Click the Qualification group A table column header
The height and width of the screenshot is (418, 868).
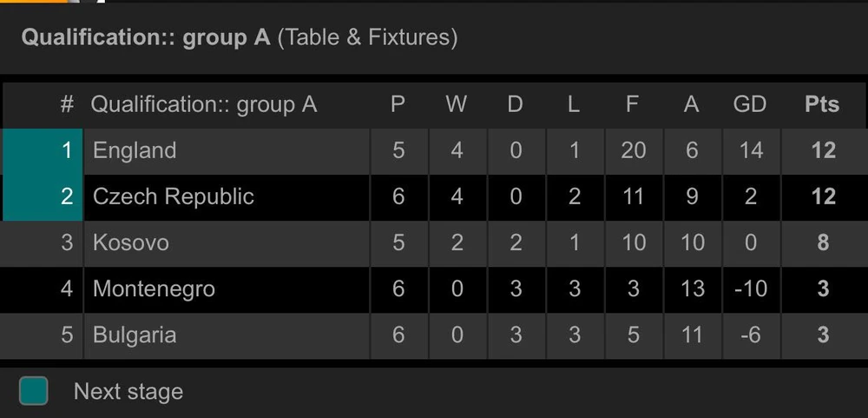[x=203, y=105]
